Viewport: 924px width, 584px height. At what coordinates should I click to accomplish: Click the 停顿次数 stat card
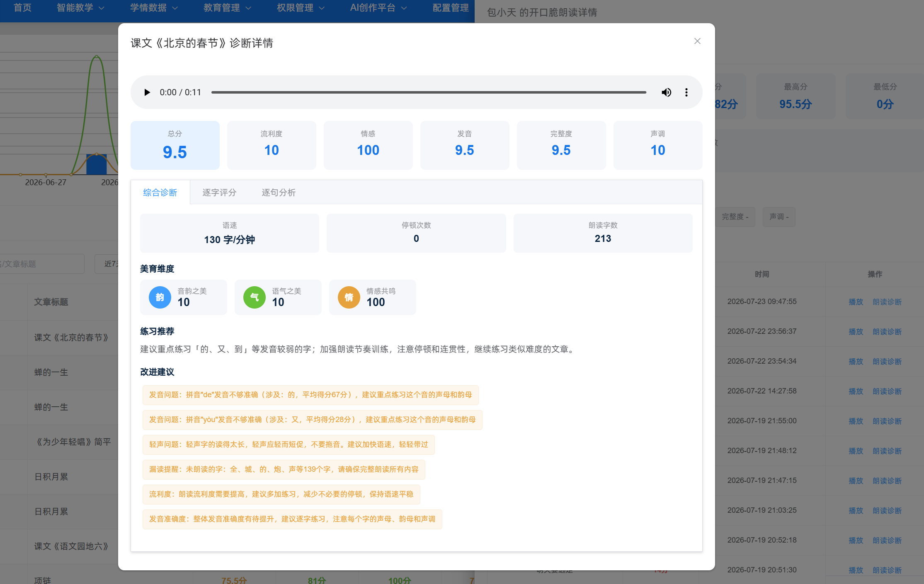[x=416, y=233]
